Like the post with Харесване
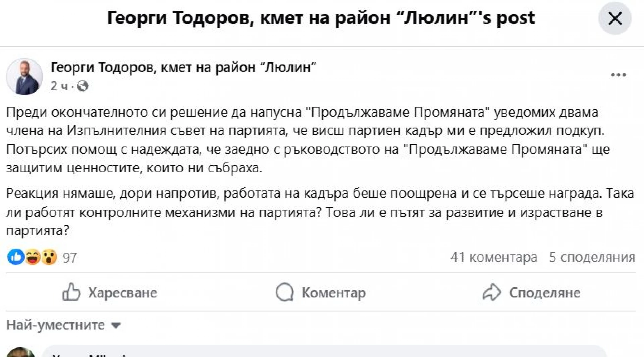Screen dimensions: 644x357 click(110, 293)
